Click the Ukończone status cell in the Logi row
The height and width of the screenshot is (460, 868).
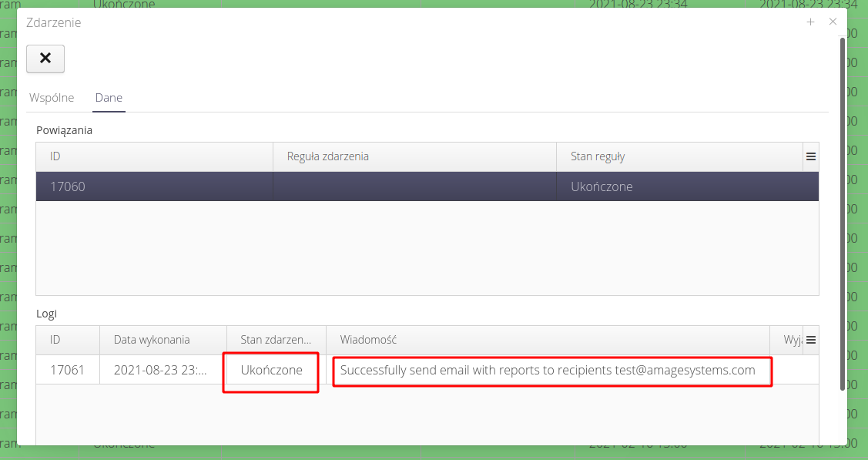pos(271,370)
